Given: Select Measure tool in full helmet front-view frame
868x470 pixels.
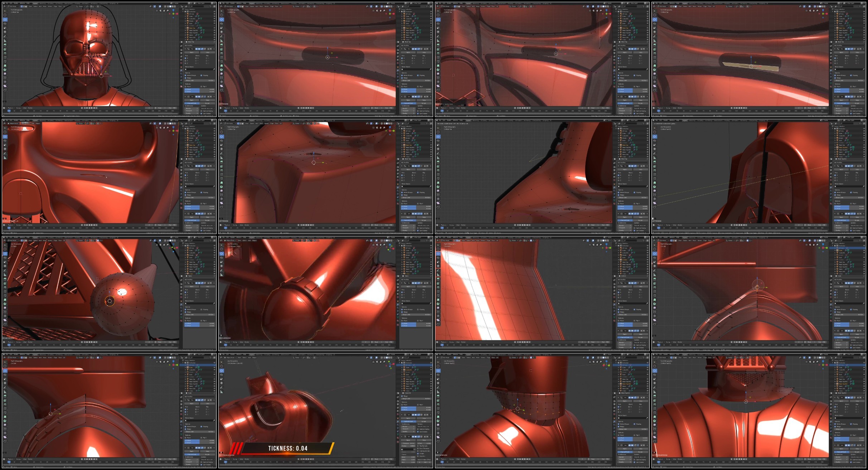Looking at the screenshot, I should (5, 40).
